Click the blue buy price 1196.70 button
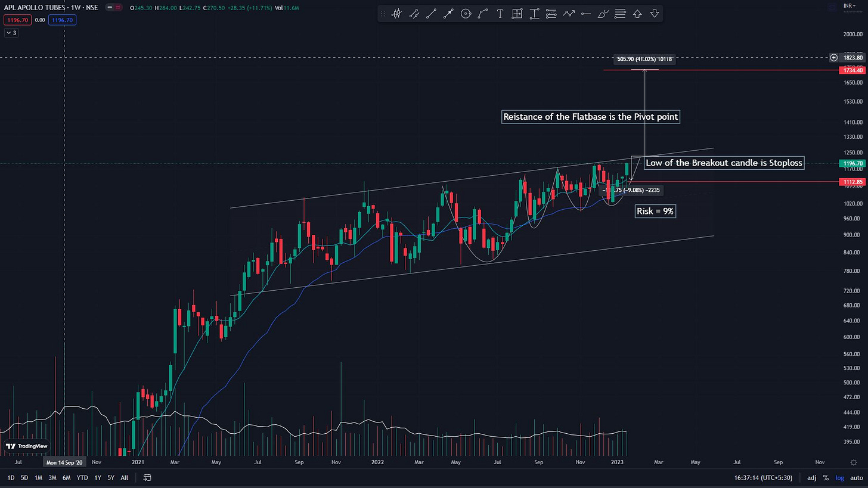Image resolution: width=868 pixels, height=488 pixels. point(63,20)
